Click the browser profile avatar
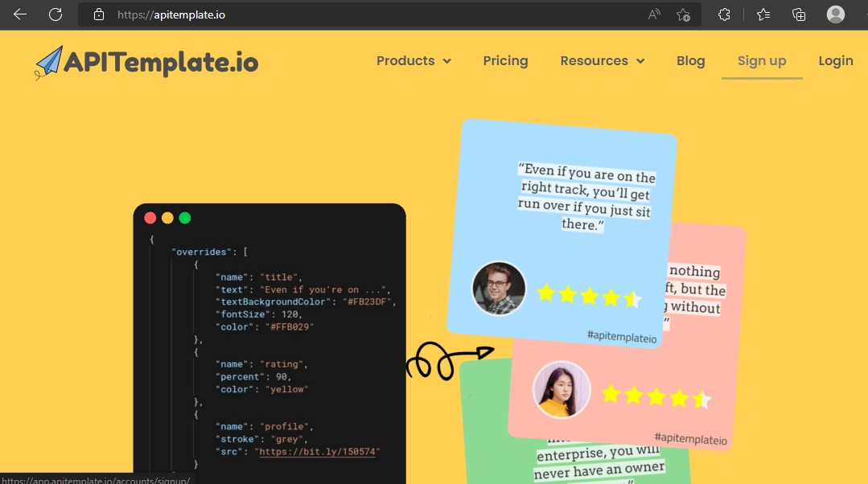The width and height of the screenshot is (868, 484). pyautogui.click(x=836, y=14)
